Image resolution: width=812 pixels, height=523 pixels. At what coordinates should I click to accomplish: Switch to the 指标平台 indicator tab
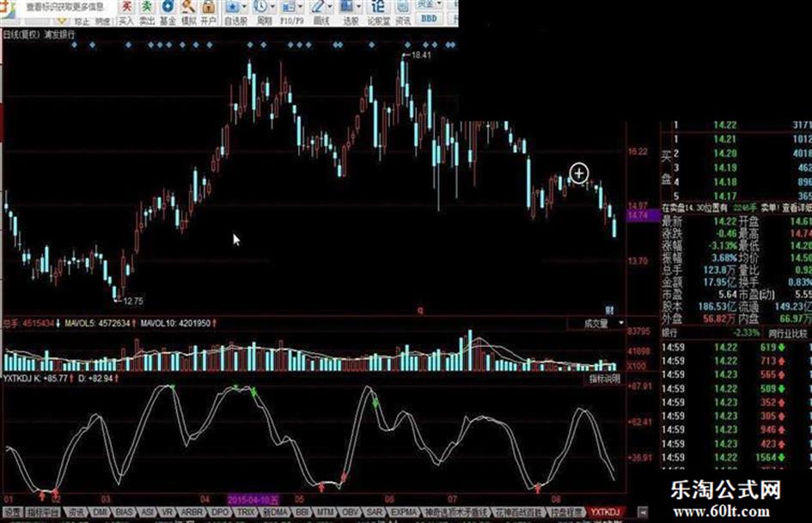coord(42,512)
